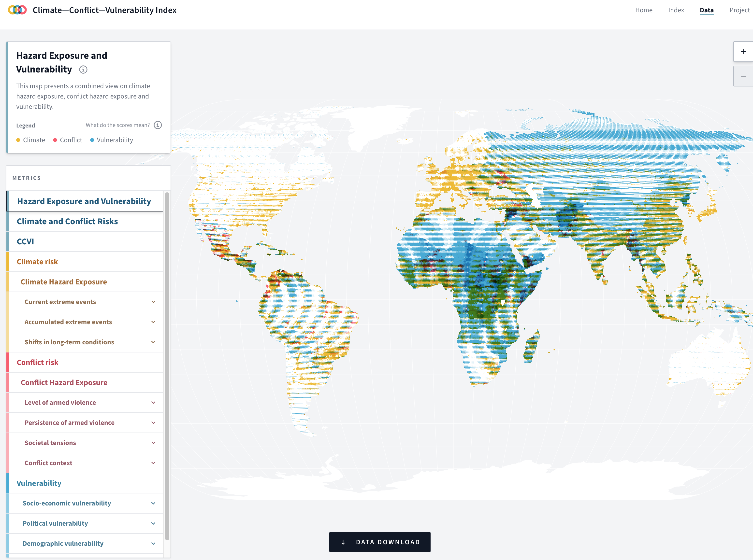The height and width of the screenshot is (560, 753).
Task: Select the Conflict Hazard Exposure metric
Action: coord(64,382)
